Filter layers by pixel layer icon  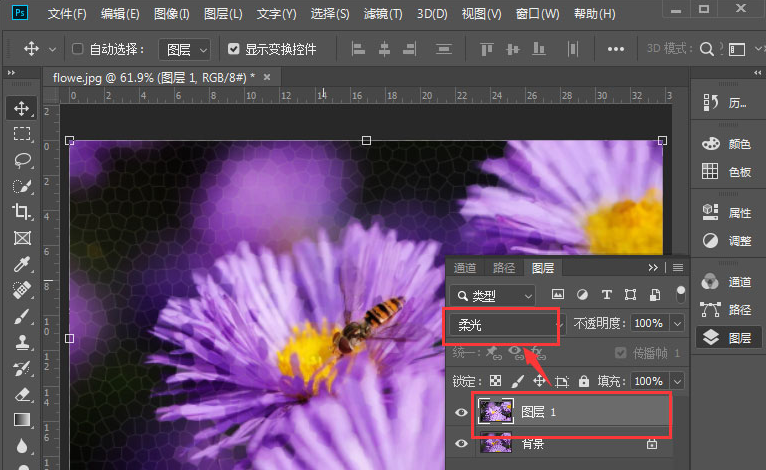point(557,294)
